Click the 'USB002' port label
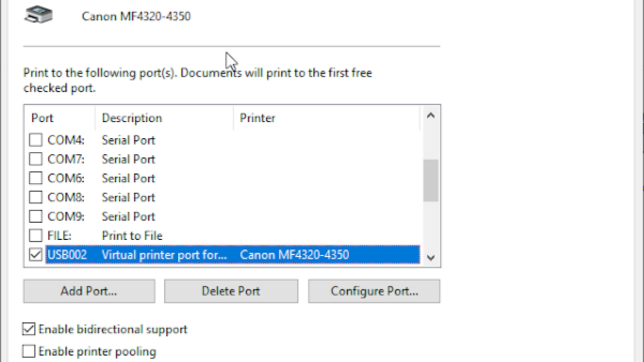The image size is (644, 362). click(67, 255)
